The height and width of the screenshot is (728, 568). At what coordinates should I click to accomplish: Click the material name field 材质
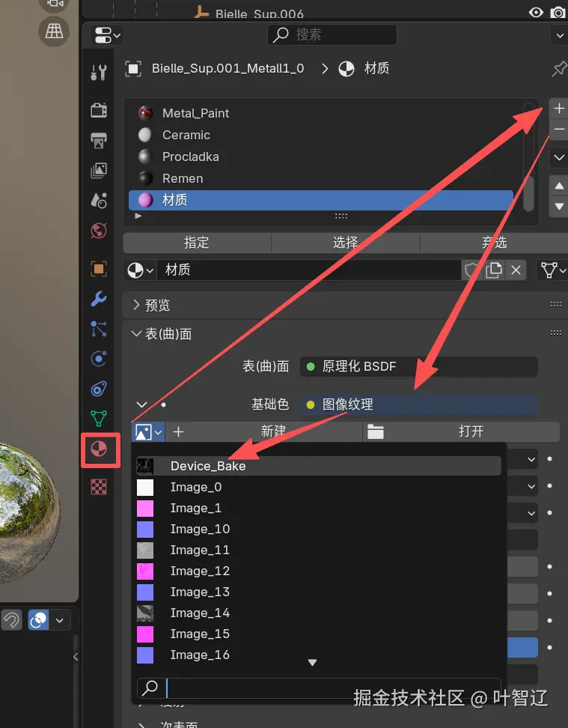tap(308, 270)
